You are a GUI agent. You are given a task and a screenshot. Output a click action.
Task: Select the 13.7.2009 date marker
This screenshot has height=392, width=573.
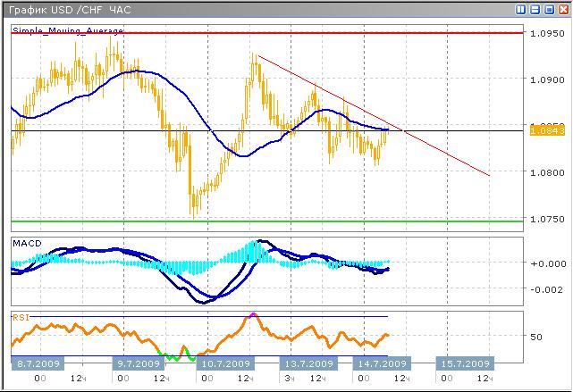click(308, 364)
